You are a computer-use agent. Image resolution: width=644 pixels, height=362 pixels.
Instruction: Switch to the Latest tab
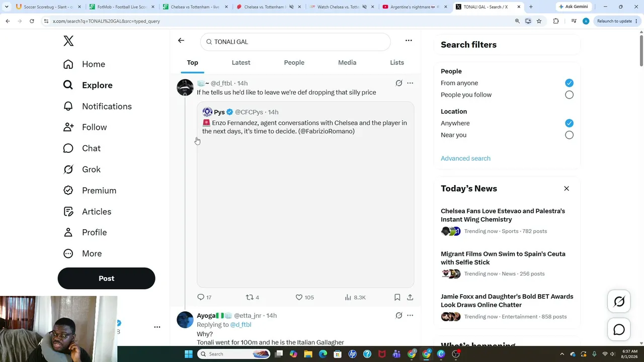241,62
